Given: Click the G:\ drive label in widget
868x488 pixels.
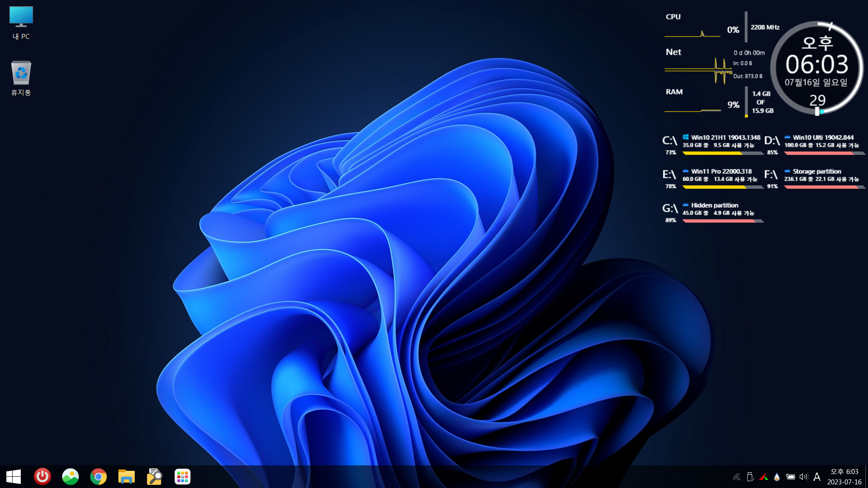Looking at the screenshot, I should [x=670, y=208].
